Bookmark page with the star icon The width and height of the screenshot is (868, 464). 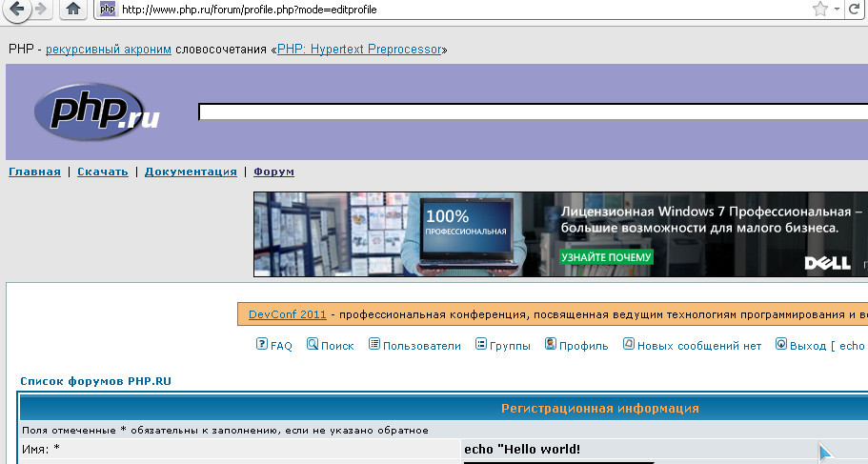click(x=819, y=9)
